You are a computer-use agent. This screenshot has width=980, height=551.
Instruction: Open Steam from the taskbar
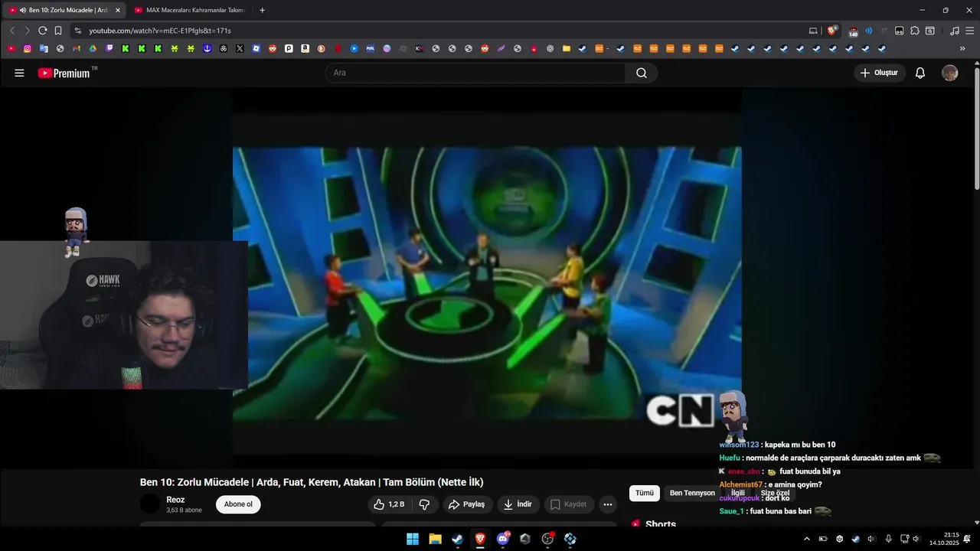(457, 539)
